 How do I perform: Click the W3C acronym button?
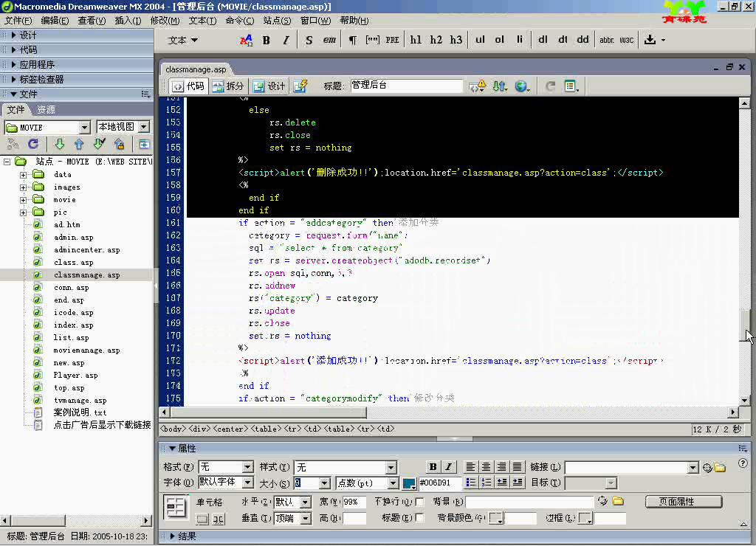pos(626,40)
